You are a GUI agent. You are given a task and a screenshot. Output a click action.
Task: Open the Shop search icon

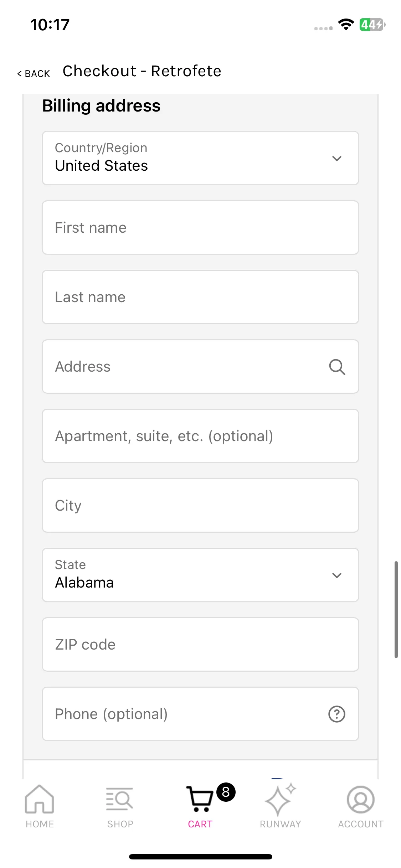(x=120, y=799)
